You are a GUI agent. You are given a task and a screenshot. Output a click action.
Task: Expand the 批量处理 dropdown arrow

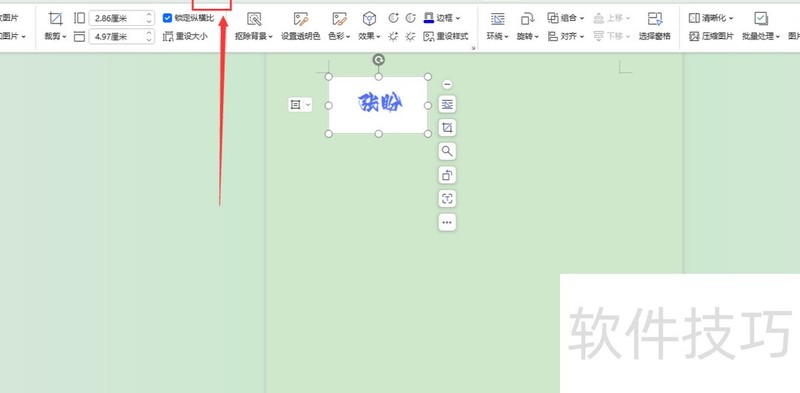[x=778, y=37]
